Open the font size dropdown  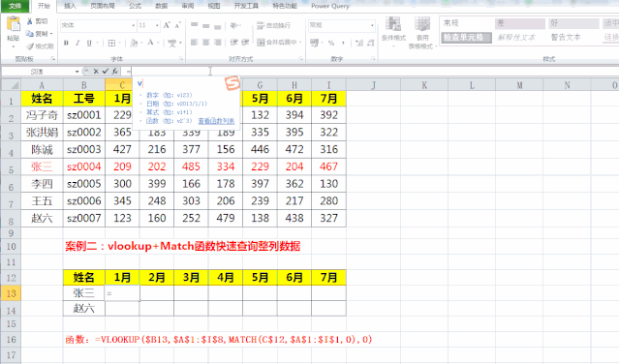click(x=157, y=25)
